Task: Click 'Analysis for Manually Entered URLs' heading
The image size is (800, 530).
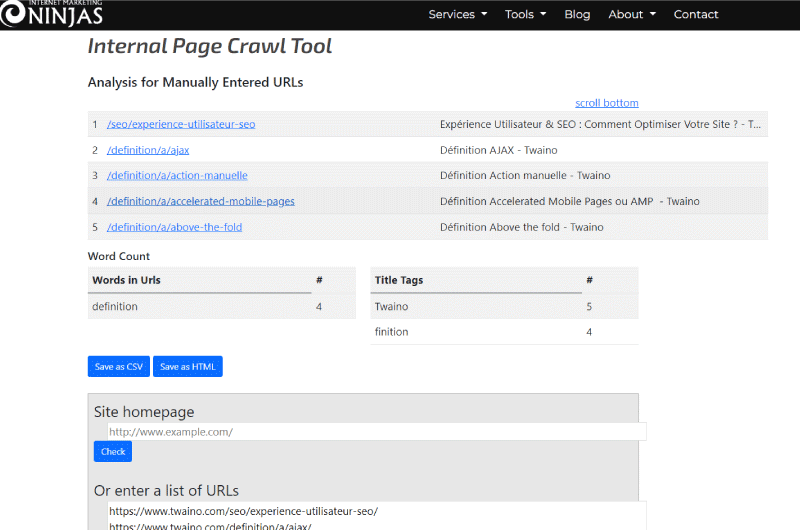Action: (195, 83)
